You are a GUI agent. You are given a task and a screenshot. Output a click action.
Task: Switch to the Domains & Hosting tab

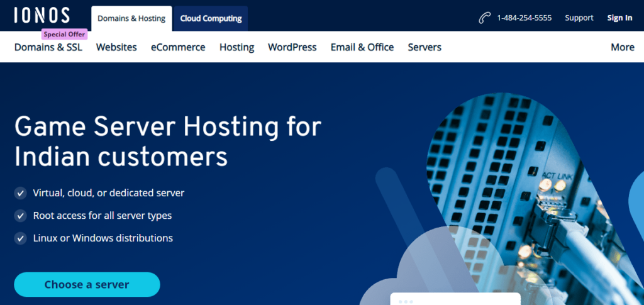tap(131, 18)
